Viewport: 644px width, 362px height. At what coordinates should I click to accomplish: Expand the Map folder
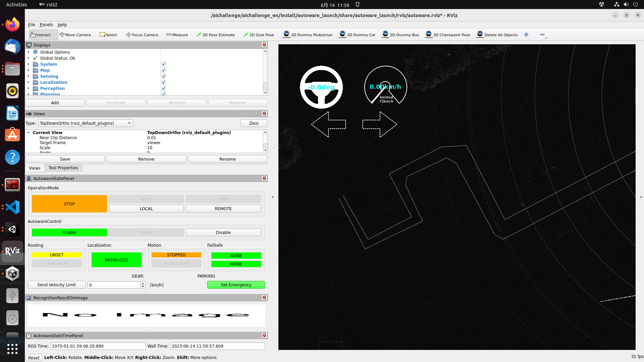29,70
